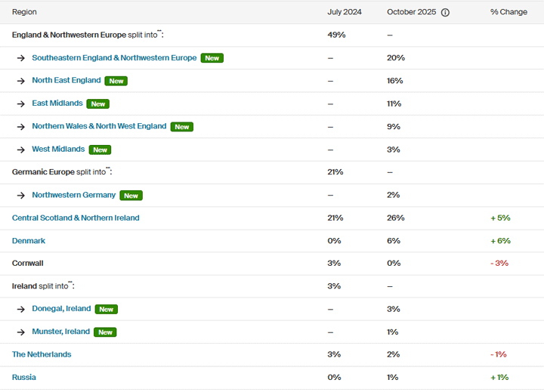544x392 pixels.
Task: Open the North East England region
Action: (x=66, y=81)
